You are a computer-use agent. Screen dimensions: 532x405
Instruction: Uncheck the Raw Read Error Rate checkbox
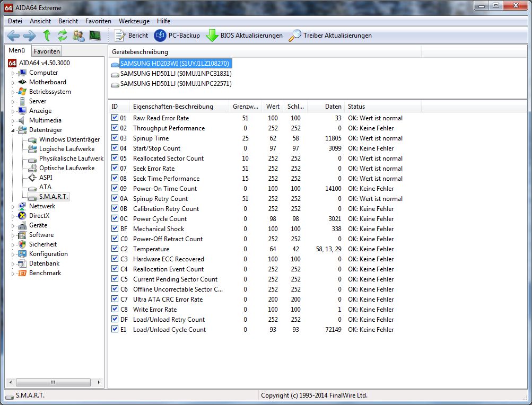tap(115, 118)
